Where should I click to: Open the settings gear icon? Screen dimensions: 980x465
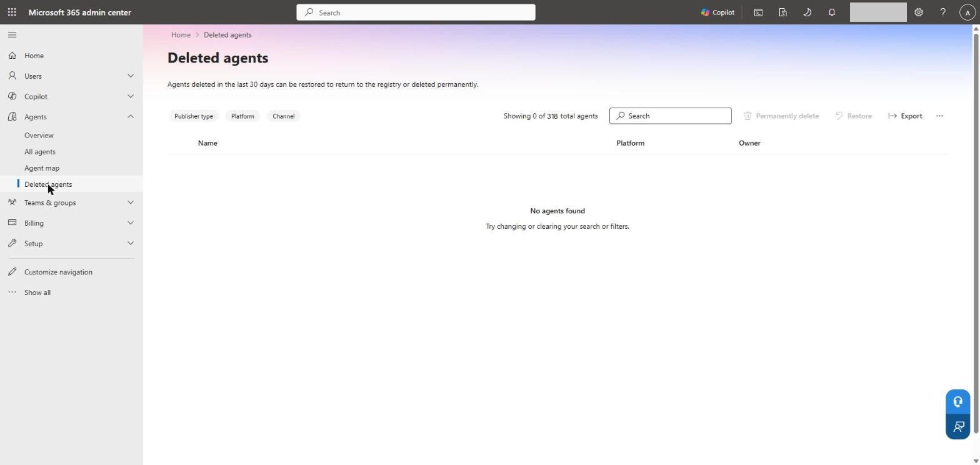tap(919, 12)
